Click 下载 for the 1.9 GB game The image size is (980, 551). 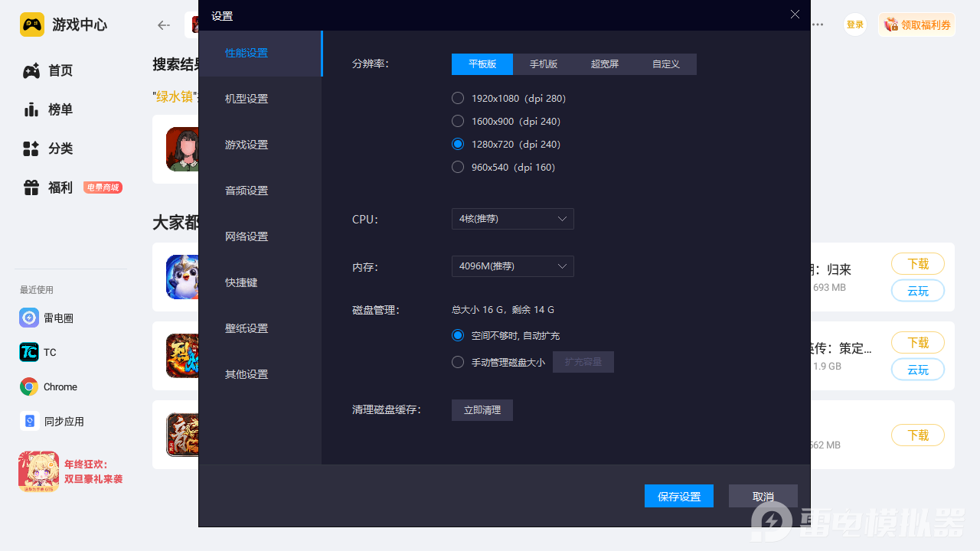coord(918,343)
